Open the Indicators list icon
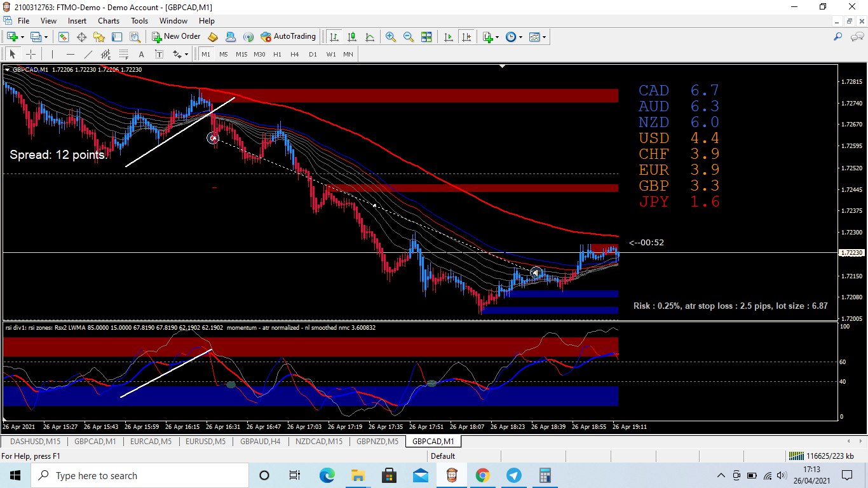The image size is (868, 488). coord(487,37)
